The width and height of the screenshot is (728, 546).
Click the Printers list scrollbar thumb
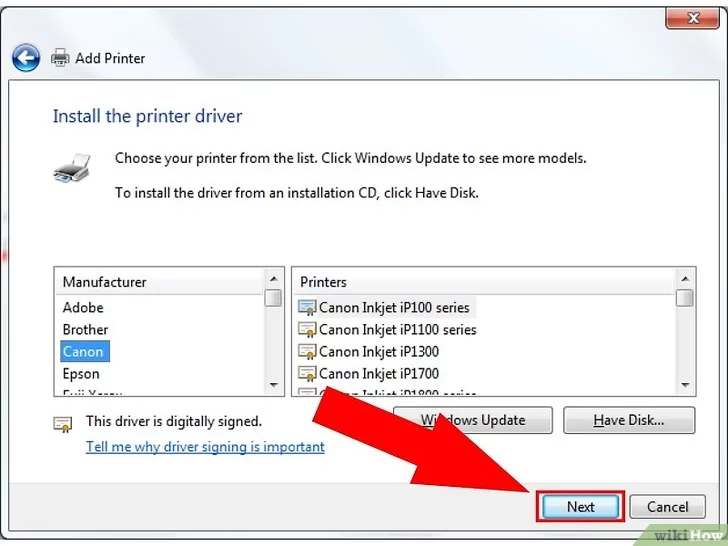pyautogui.click(x=684, y=298)
